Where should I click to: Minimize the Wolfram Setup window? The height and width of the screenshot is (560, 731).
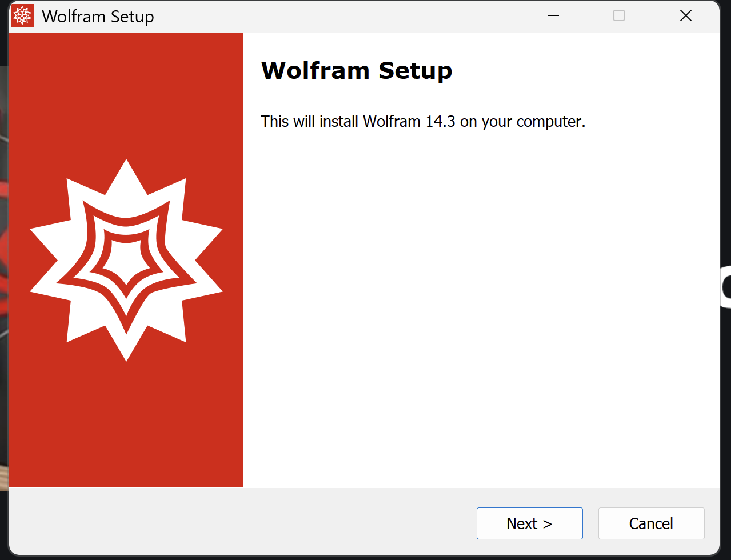tap(553, 16)
